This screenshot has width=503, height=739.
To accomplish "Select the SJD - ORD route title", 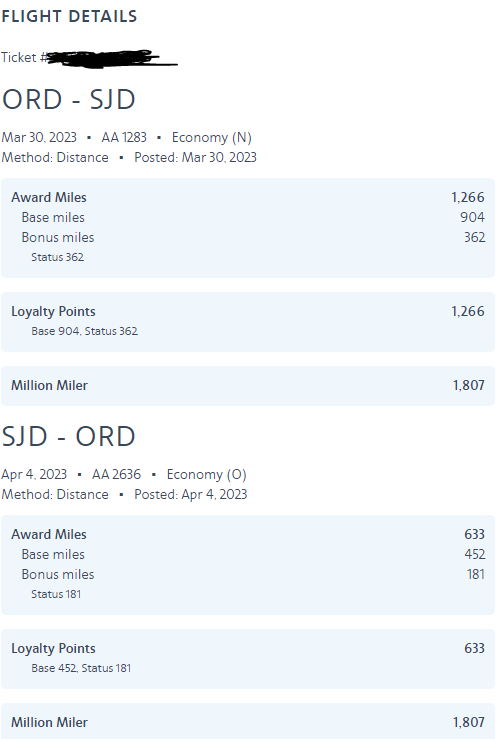I will (69, 436).
